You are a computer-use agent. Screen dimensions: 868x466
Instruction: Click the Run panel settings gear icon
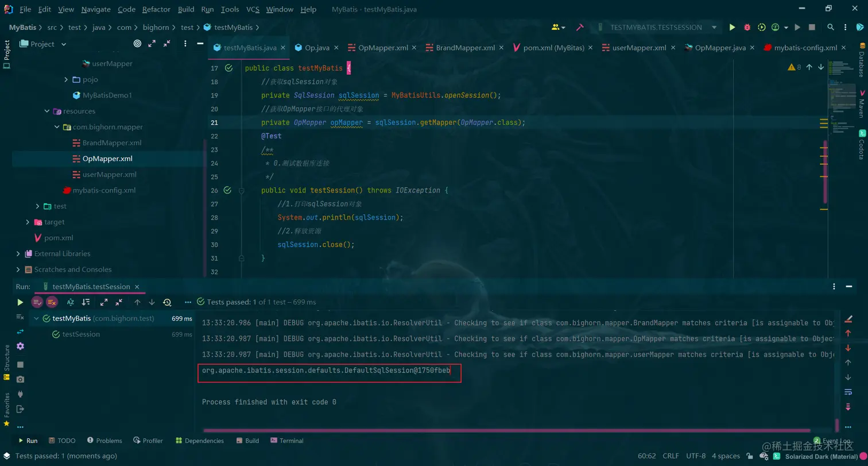(21, 346)
